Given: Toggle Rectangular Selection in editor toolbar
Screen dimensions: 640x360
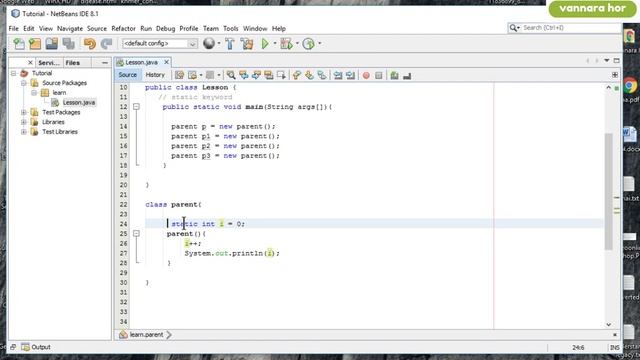Looking at the screenshot, I should tap(281, 75).
